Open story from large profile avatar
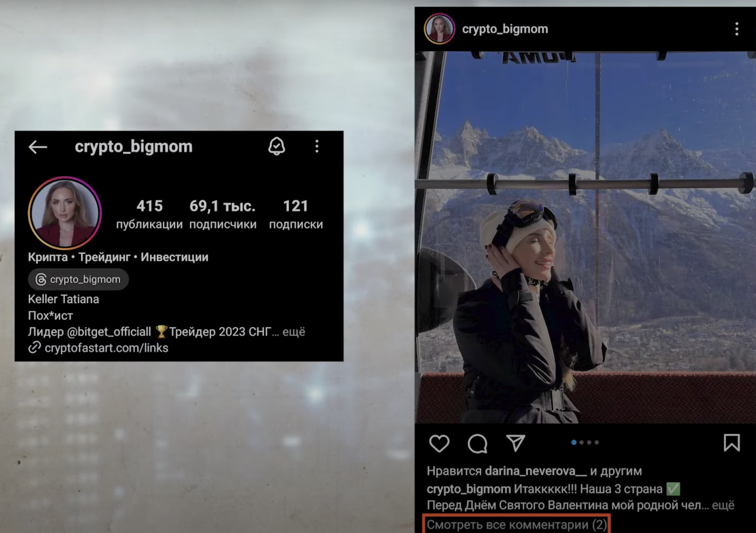 65,213
